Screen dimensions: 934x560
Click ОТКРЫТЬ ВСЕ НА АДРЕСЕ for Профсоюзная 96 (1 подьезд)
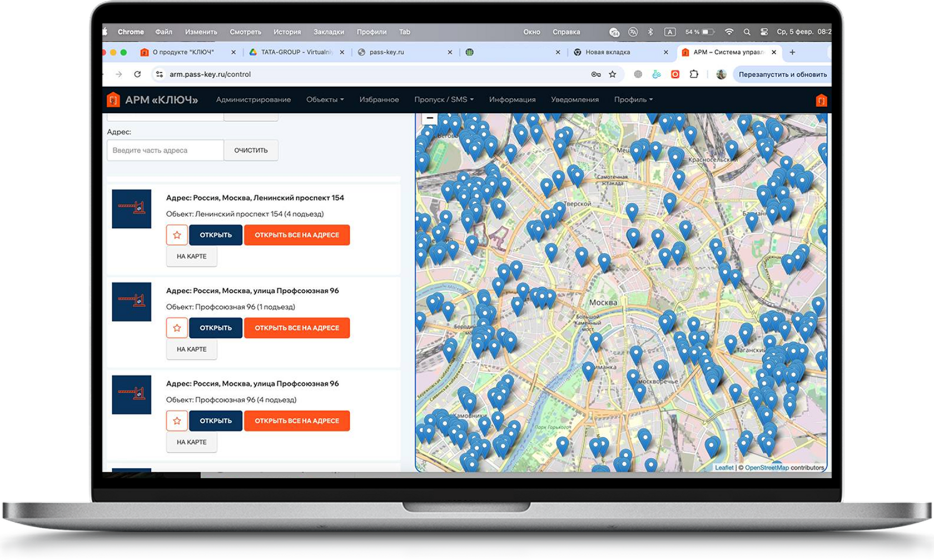pyautogui.click(x=297, y=328)
